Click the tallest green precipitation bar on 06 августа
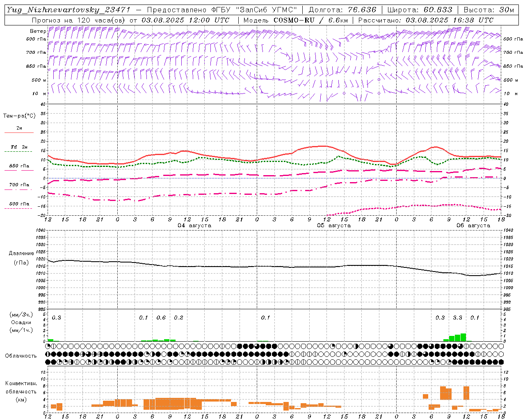The image size is (525, 420). click(463, 337)
